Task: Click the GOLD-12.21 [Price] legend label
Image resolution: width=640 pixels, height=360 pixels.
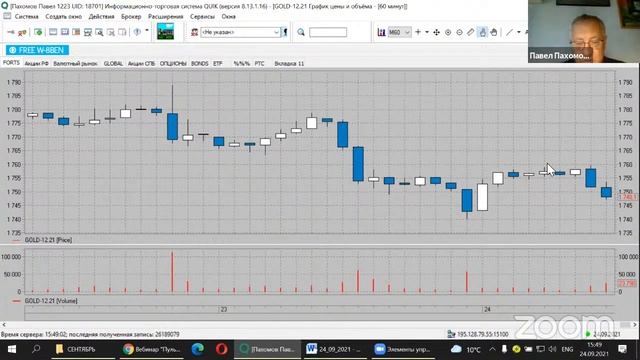Action: pyautogui.click(x=48, y=240)
